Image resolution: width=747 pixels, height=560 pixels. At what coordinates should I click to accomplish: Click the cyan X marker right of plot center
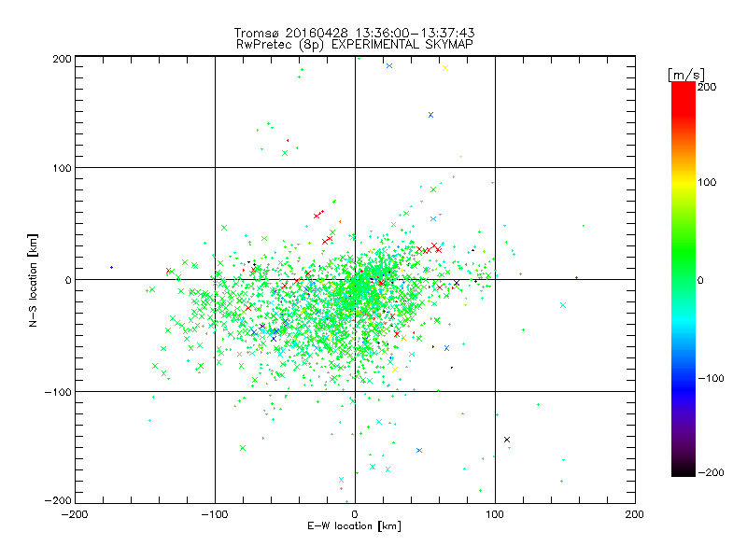point(563,305)
